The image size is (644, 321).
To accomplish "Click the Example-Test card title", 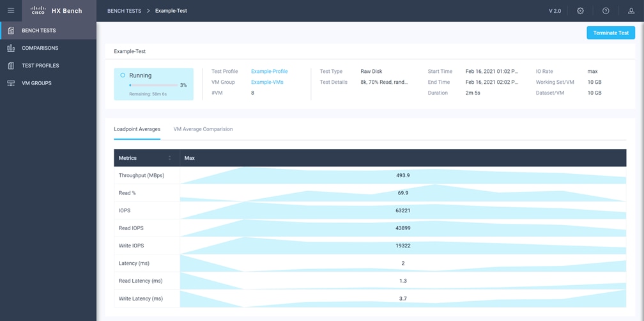I will pos(130,52).
